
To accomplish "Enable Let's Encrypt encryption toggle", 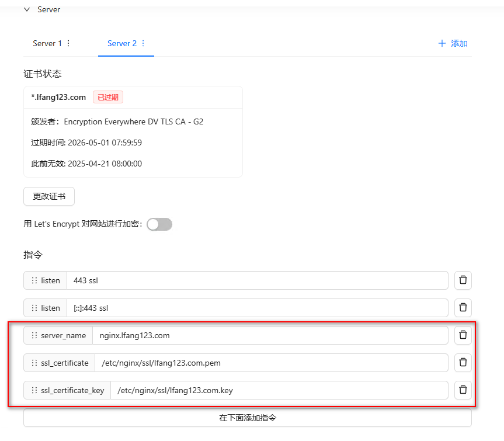I will 159,224.
